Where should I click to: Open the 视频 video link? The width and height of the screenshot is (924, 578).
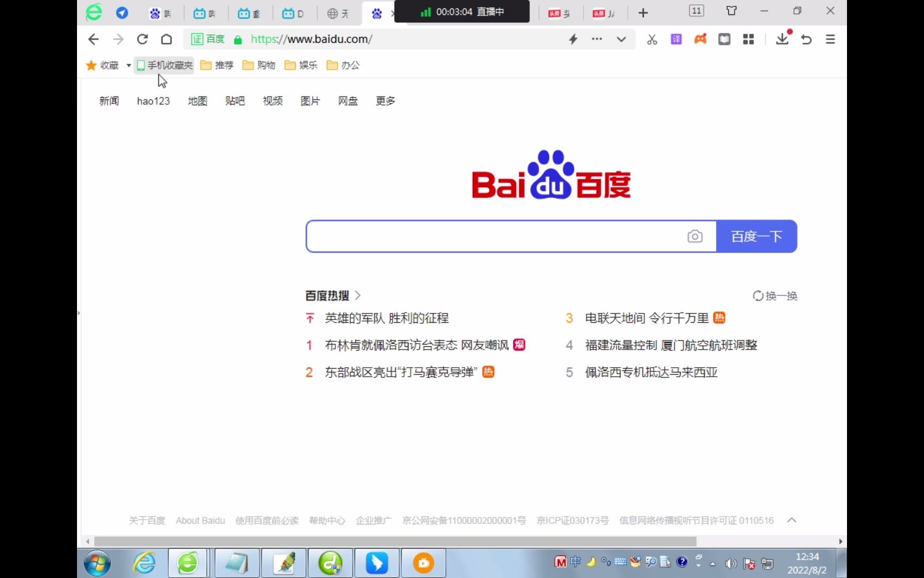pos(273,101)
